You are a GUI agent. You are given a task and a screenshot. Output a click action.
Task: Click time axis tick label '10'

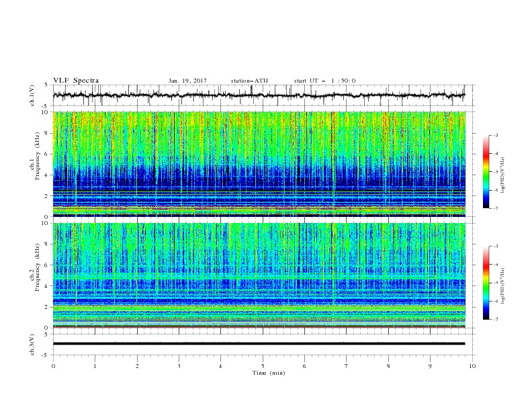click(x=472, y=366)
